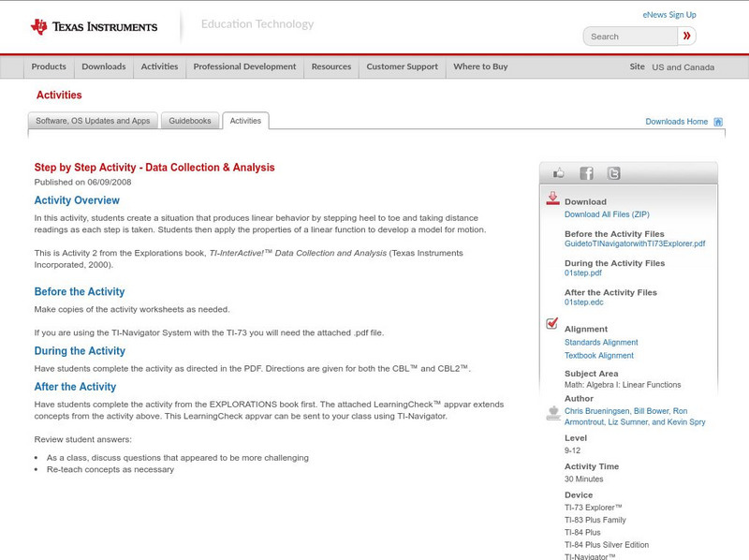
Task: Select the US and Canada site option
Action: coord(683,67)
